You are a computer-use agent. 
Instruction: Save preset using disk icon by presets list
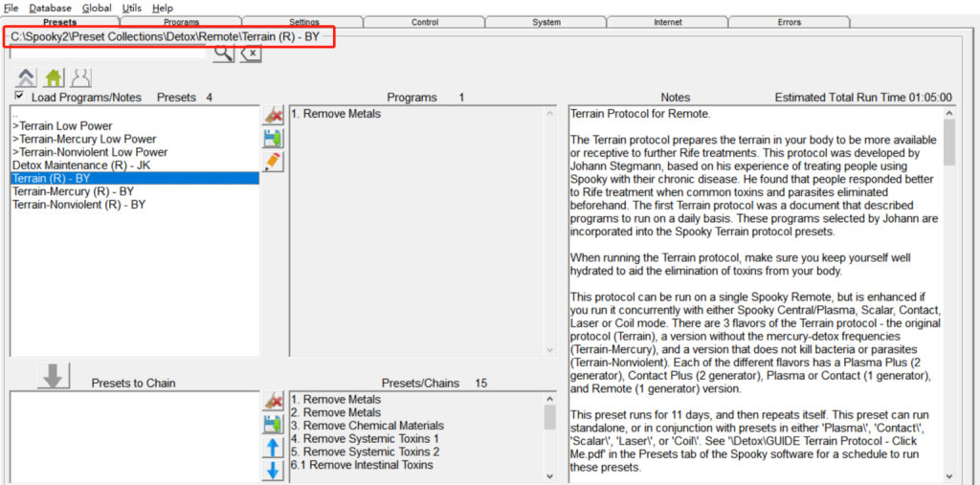273,139
